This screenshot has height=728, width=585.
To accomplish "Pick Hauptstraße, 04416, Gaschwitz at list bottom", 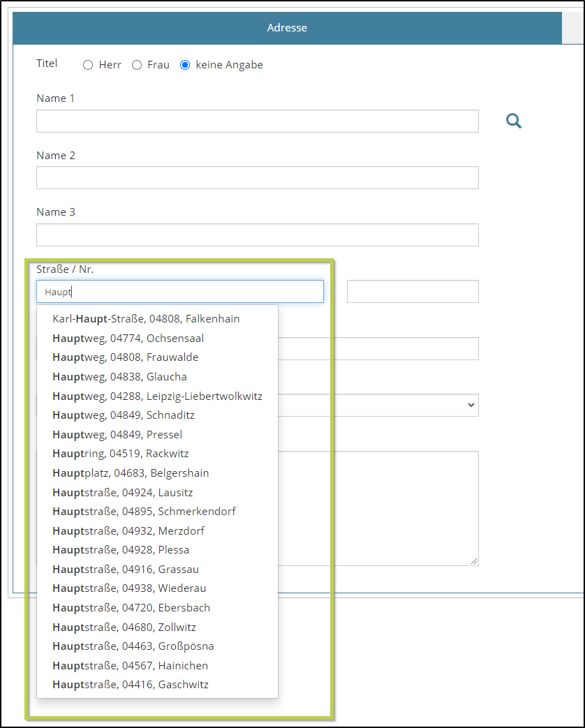I will coord(130,685).
